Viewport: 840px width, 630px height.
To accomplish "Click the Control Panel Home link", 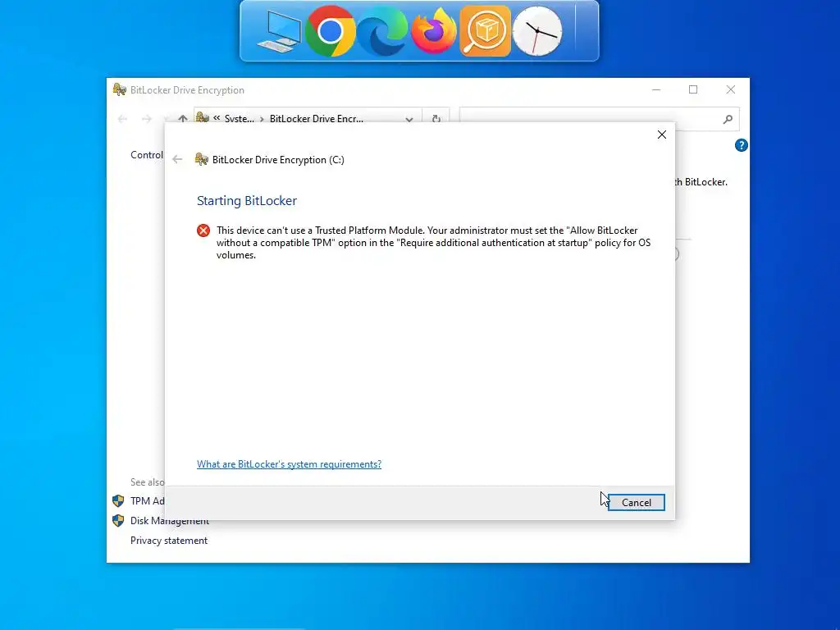I will [147, 155].
